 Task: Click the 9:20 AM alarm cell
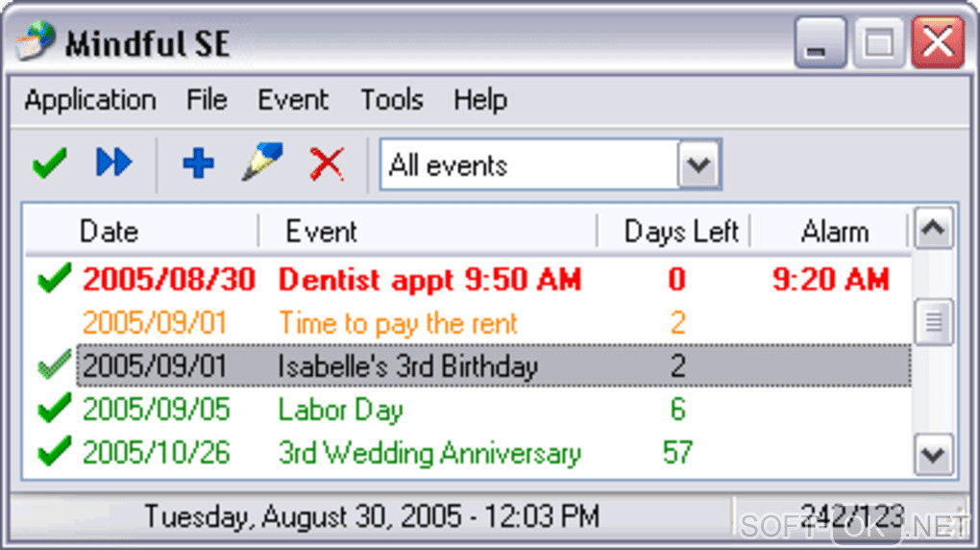(831, 279)
